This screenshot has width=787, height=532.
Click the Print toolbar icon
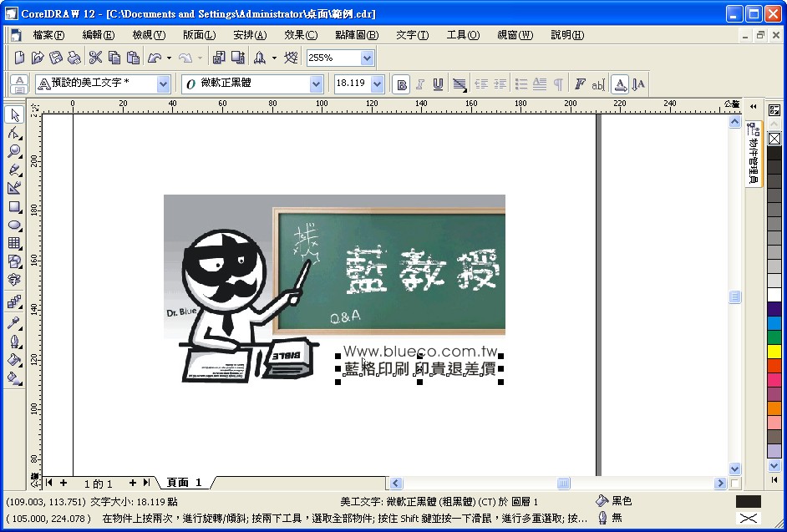point(74,58)
